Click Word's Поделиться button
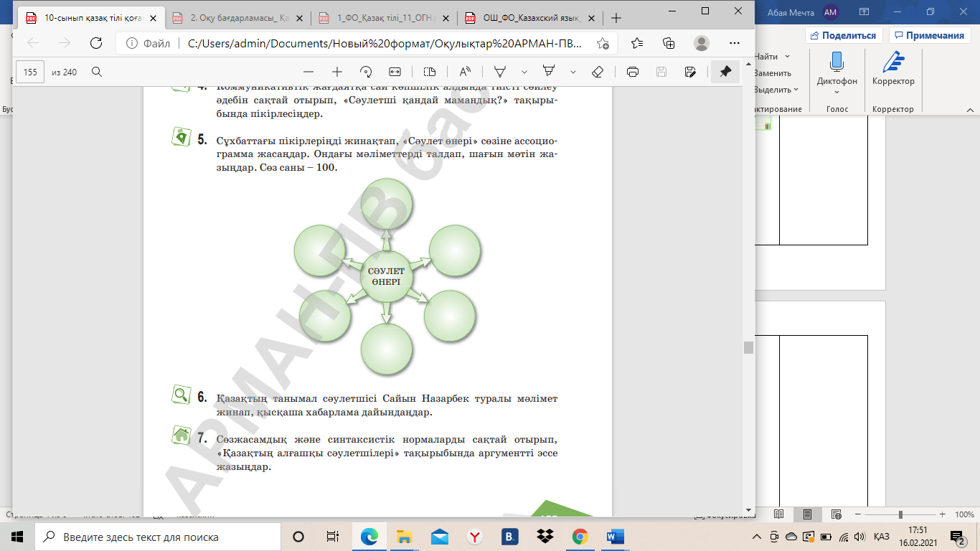The image size is (980, 551). [844, 35]
